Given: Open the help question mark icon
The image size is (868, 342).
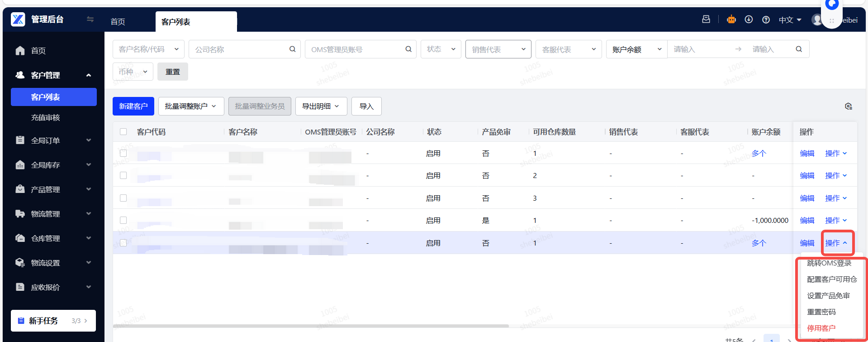Looking at the screenshot, I should click(766, 19).
